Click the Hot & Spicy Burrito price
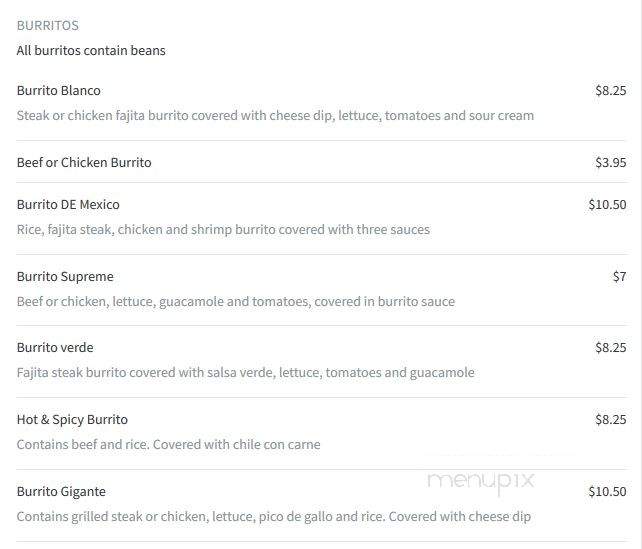Screen dimensions: 642x549 click(x=610, y=420)
